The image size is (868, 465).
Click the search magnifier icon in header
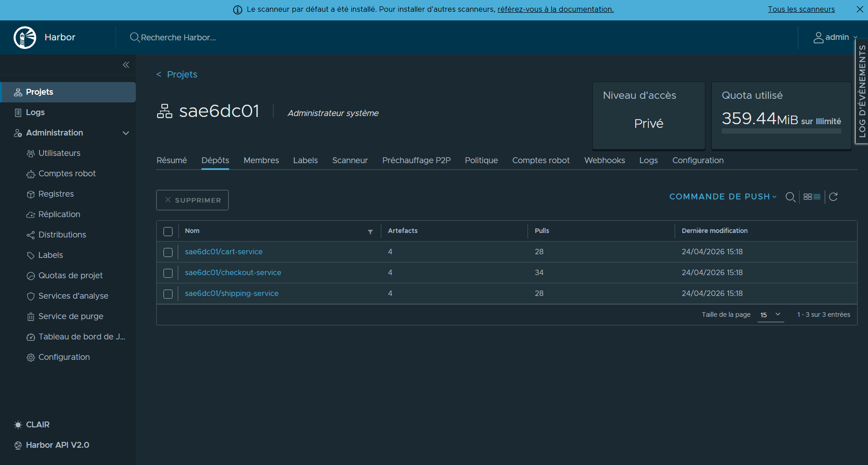tap(134, 37)
